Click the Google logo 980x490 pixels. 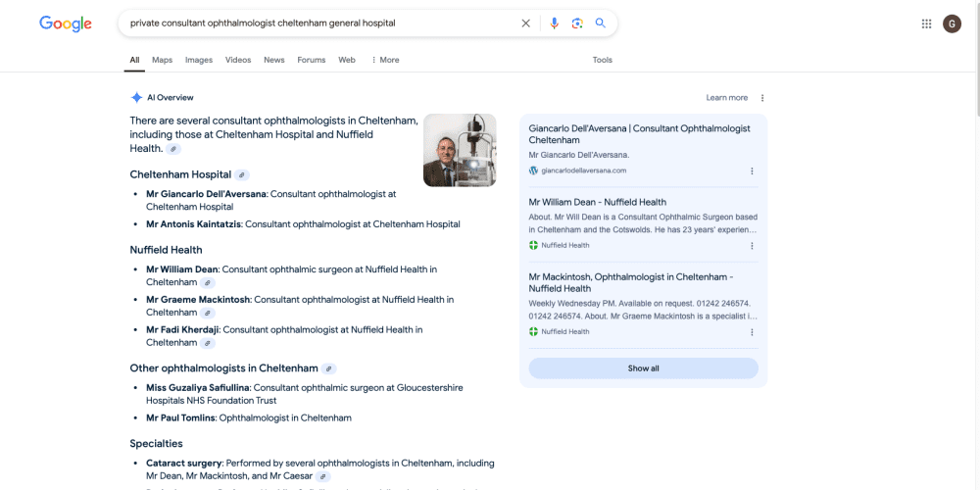(66, 24)
